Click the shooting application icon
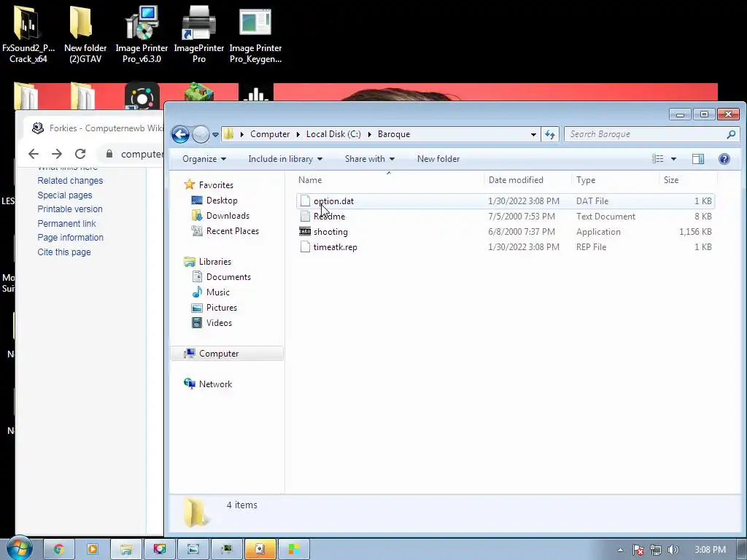 305,232
